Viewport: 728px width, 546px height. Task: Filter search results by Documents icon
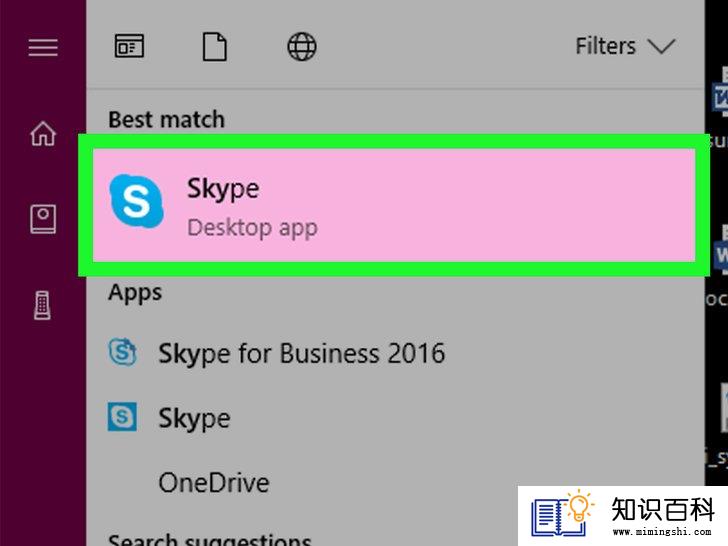tap(215, 46)
